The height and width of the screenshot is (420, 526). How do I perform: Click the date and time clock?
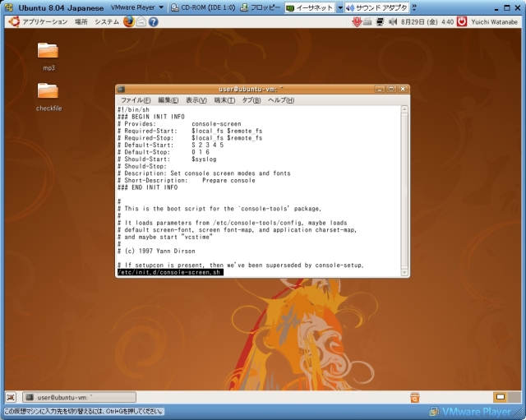click(x=427, y=22)
